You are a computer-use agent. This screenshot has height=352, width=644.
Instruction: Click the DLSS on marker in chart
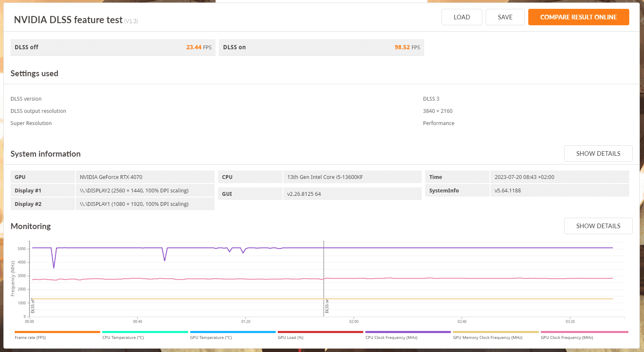tap(327, 306)
